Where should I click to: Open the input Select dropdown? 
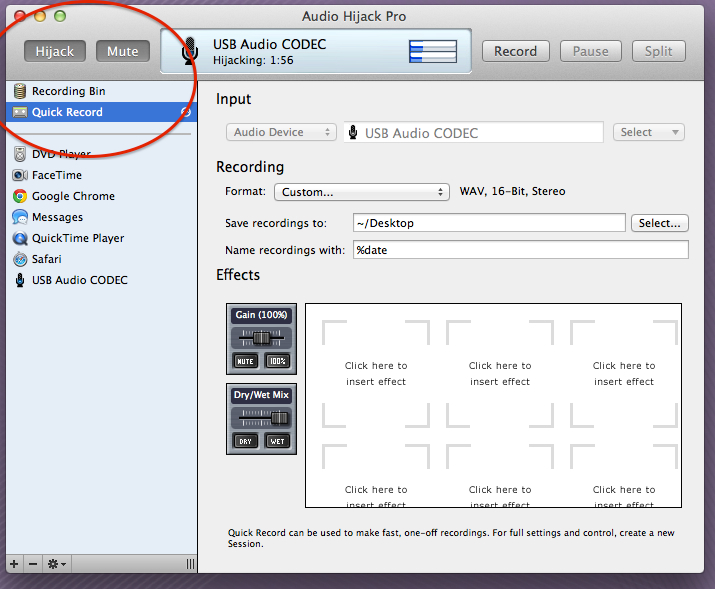point(648,132)
